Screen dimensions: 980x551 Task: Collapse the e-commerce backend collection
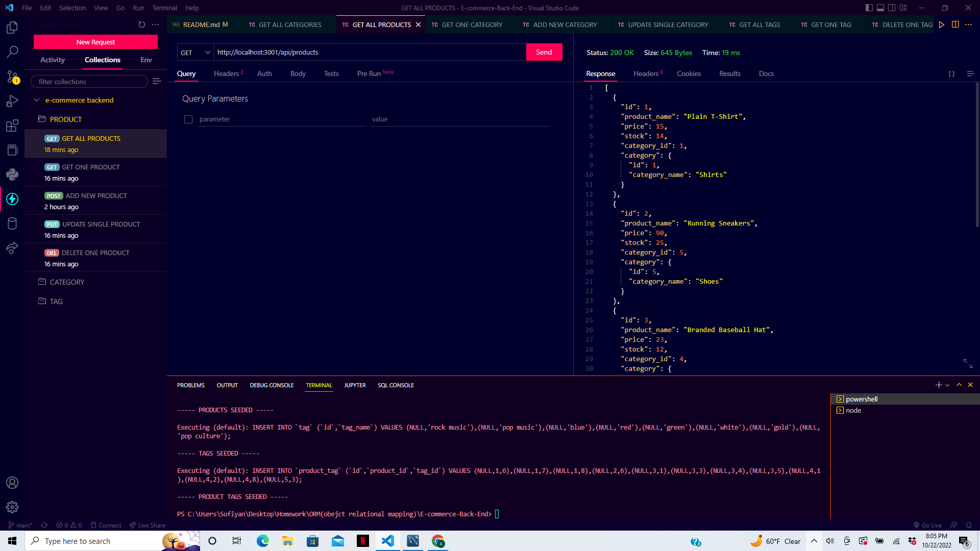[x=37, y=100]
